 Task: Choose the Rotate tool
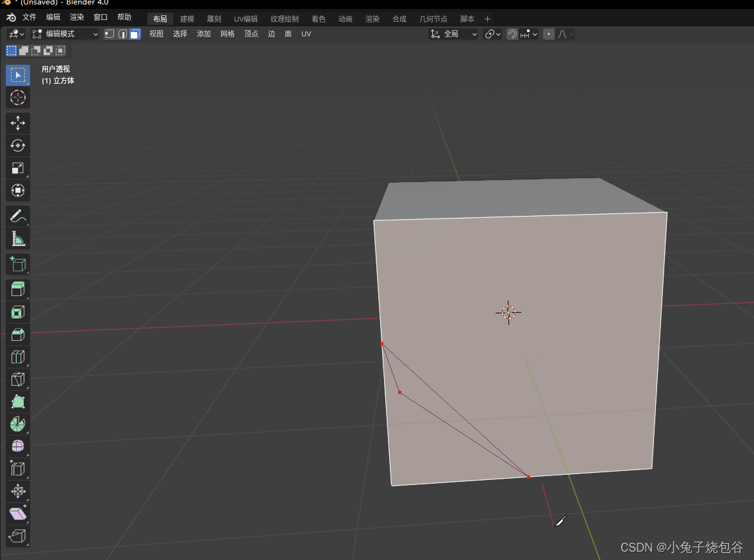[x=18, y=145]
